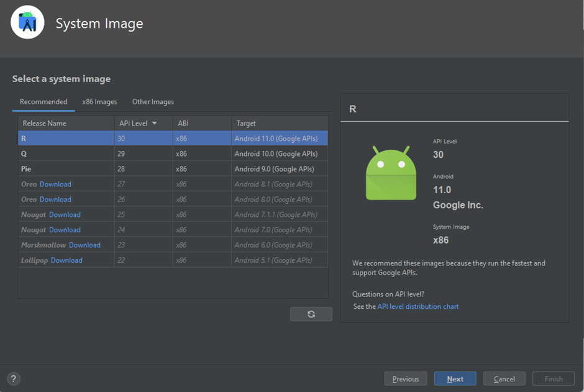Click the Android 7.0 (Google APIs) cell
The width and height of the screenshot is (584, 392).
(280, 230)
